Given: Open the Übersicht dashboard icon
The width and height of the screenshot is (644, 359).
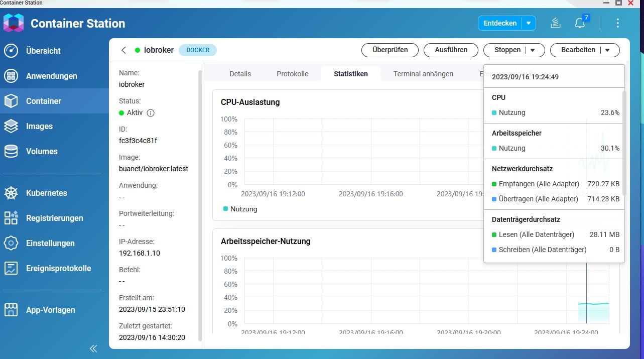Looking at the screenshot, I should (x=11, y=51).
